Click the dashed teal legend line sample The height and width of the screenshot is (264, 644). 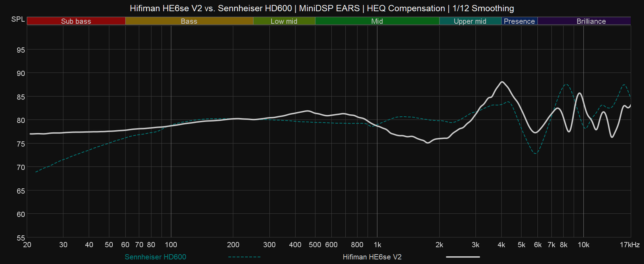tap(244, 257)
